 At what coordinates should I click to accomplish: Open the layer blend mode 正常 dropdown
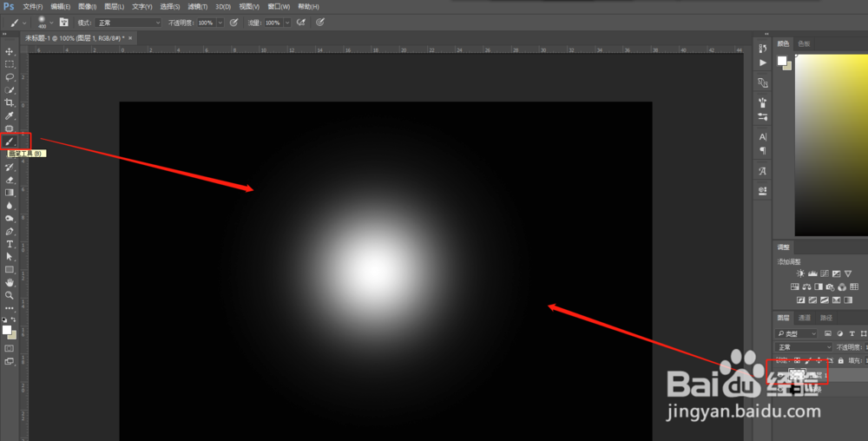pyautogui.click(x=804, y=347)
